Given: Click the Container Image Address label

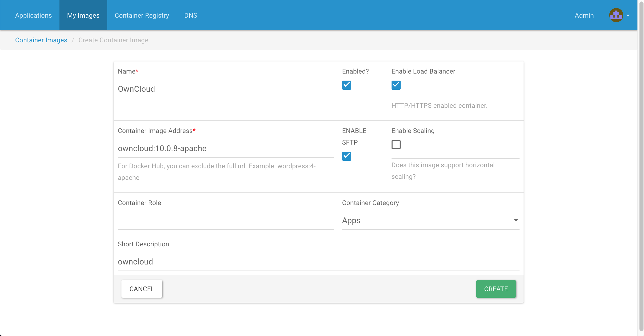Looking at the screenshot, I should tap(157, 131).
